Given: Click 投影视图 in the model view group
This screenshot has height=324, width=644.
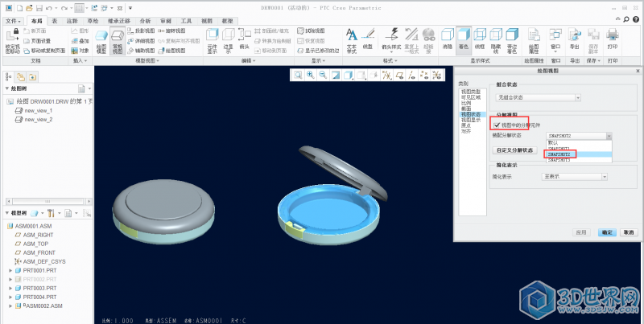Looking at the screenshot, I should (x=141, y=31).
